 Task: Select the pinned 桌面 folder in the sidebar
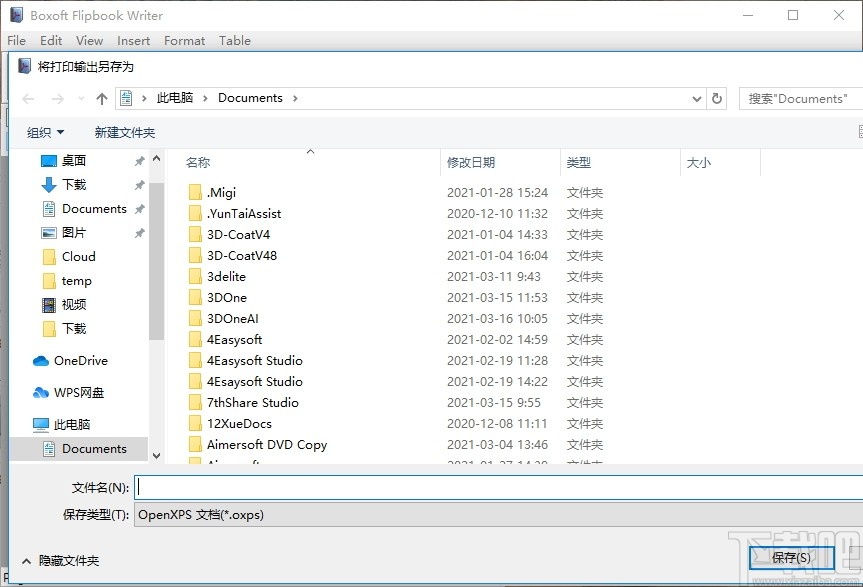74,160
